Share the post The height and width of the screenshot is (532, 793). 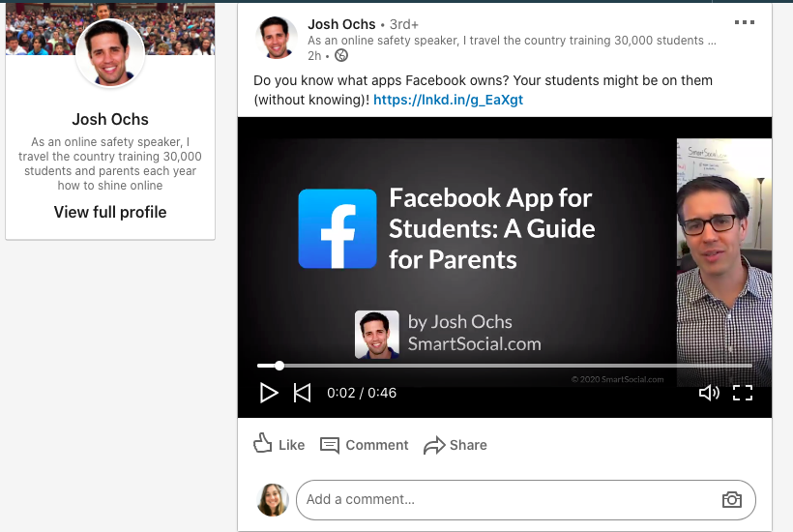point(455,445)
